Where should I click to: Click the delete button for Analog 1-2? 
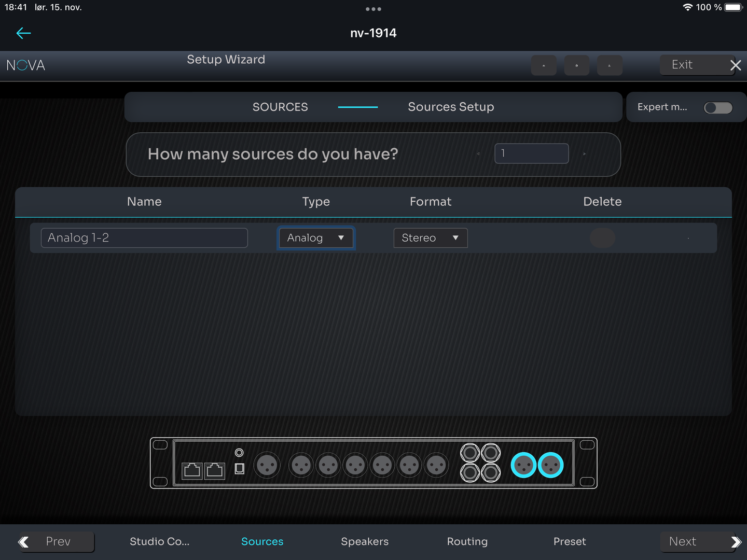click(x=602, y=238)
